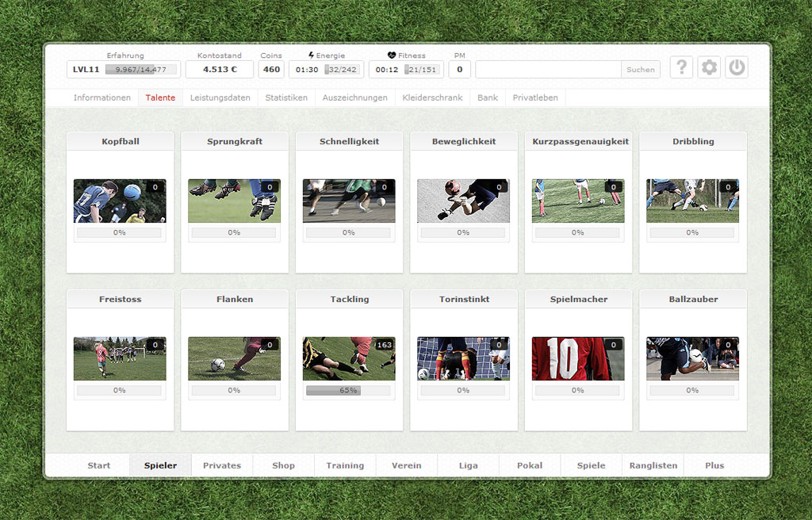The width and height of the screenshot is (812, 520).
Task: Click the Fitness timer 00:12
Action: pyautogui.click(x=387, y=70)
